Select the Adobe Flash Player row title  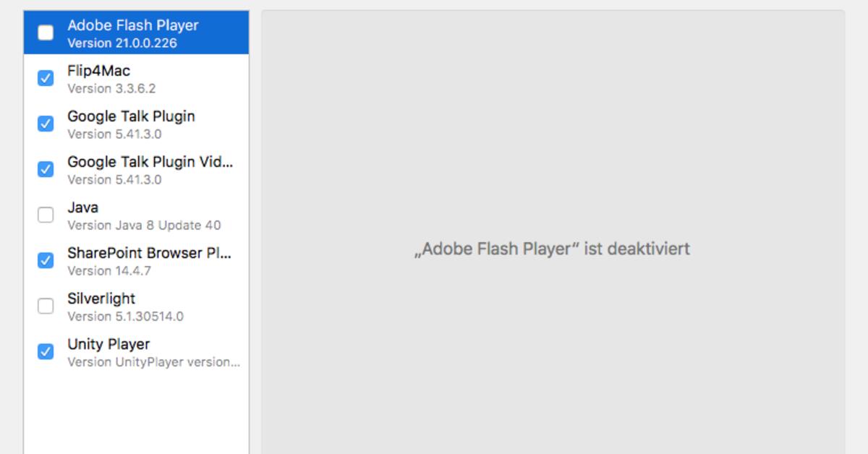pos(132,25)
